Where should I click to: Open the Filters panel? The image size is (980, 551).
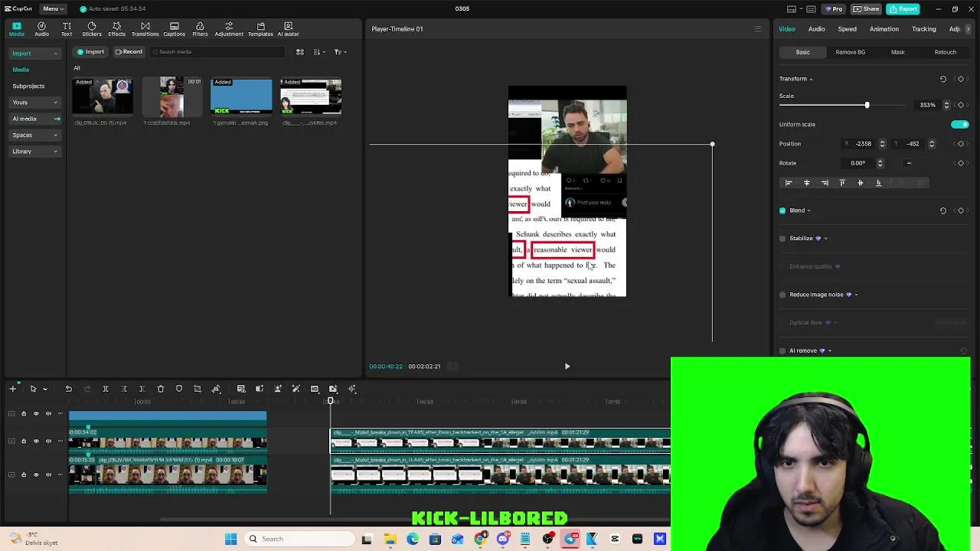(200, 29)
